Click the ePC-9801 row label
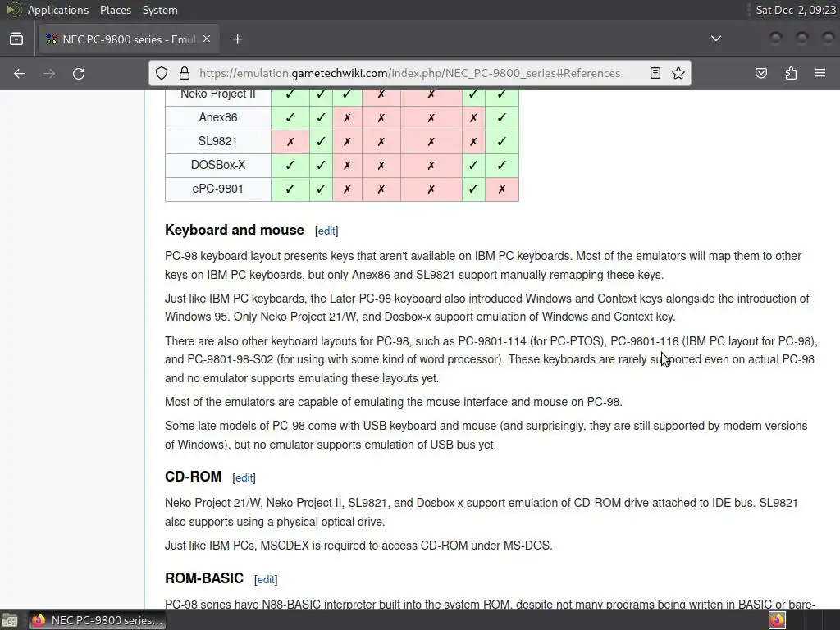The height and width of the screenshot is (630, 840). [x=218, y=189]
